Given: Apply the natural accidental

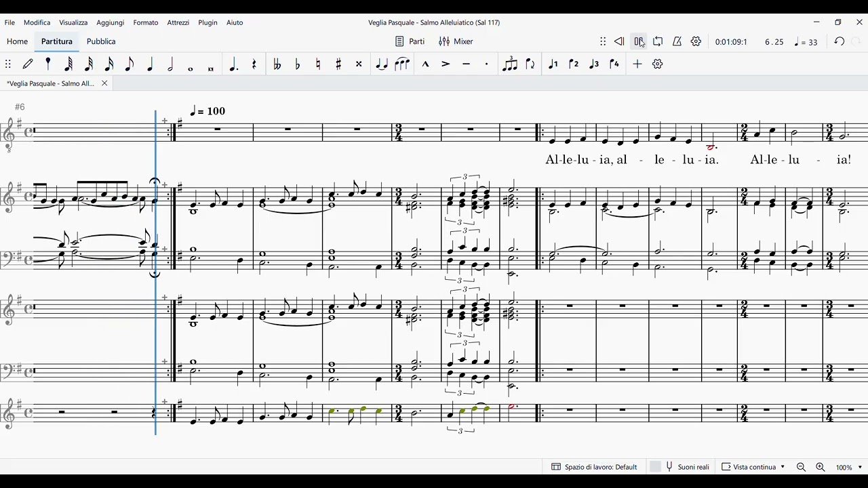Looking at the screenshot, I should (x=318, y=64).
